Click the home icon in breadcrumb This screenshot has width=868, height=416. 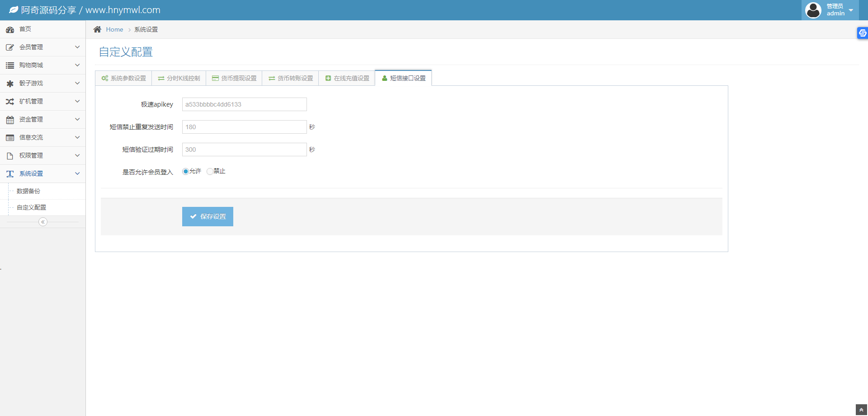[97, 29]
